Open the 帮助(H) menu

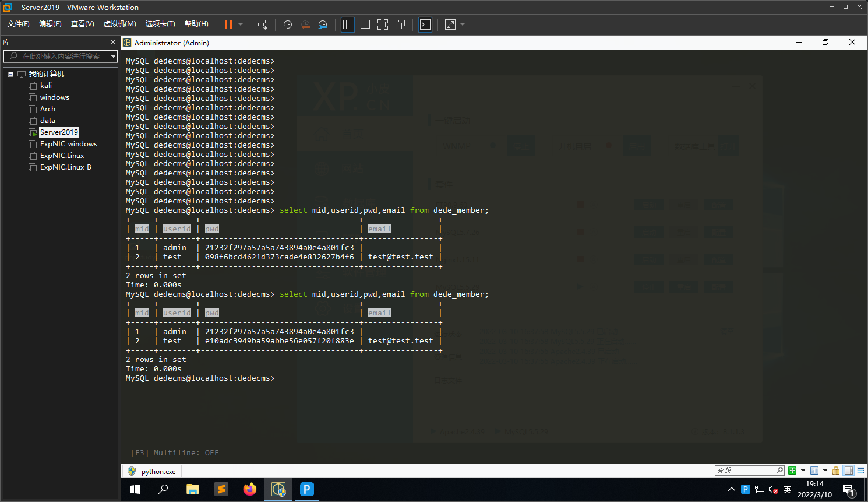pyautogui.click(x=196, y=24)
